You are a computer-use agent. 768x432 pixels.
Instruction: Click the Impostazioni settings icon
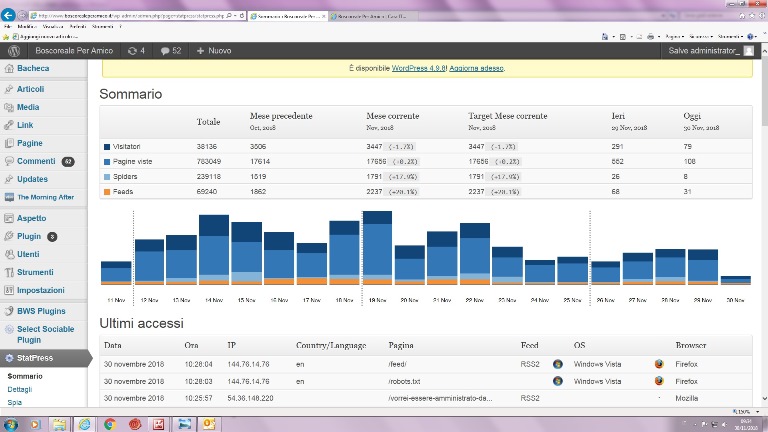point(9,290)
